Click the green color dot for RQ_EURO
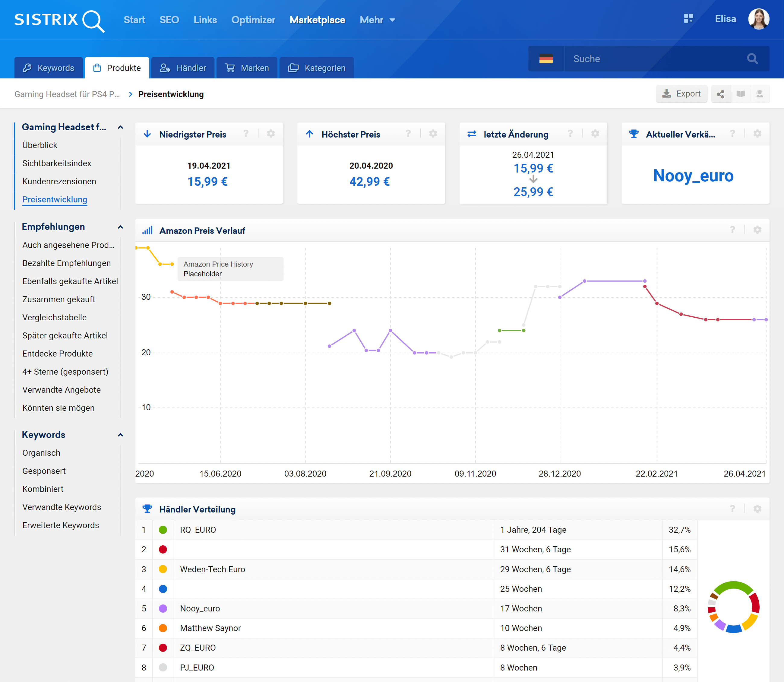 pos(163,530)
